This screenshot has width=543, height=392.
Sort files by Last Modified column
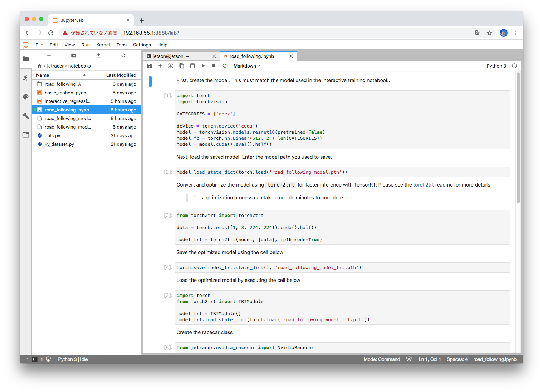[x=116, y=75]
